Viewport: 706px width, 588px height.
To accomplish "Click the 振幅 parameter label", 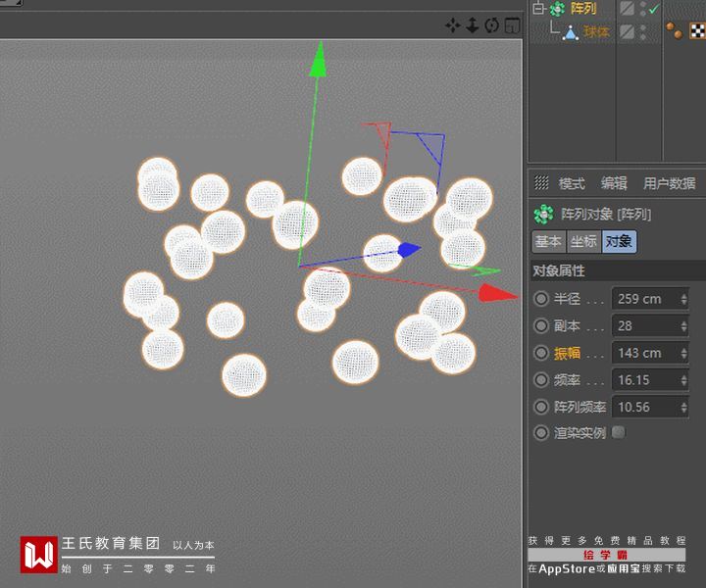I will pos(567,353).
